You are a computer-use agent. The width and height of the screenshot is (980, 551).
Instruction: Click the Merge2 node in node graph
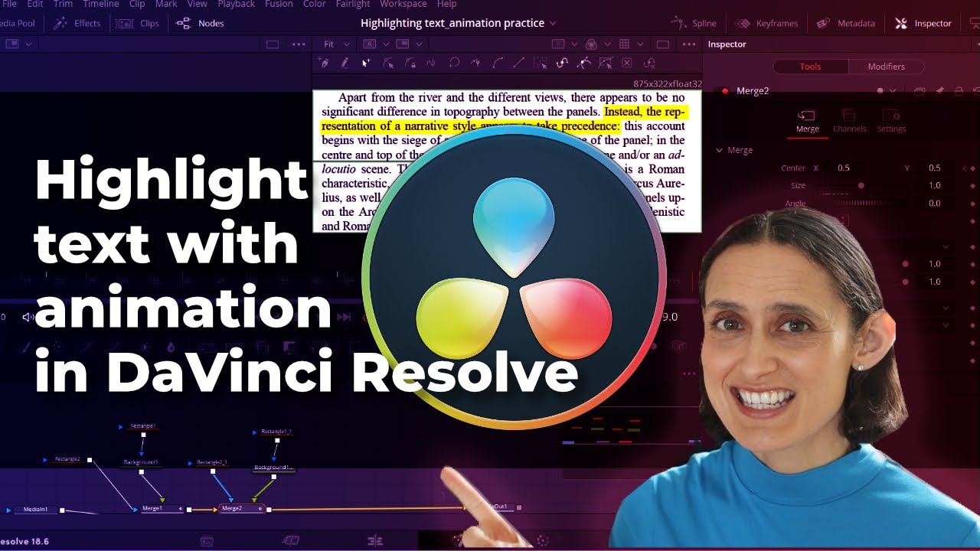click(241, 508)
